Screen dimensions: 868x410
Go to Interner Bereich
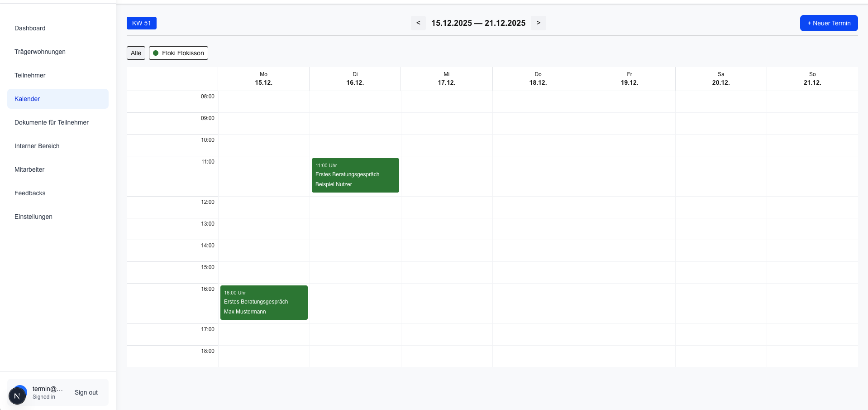click(x=37, y=146)
